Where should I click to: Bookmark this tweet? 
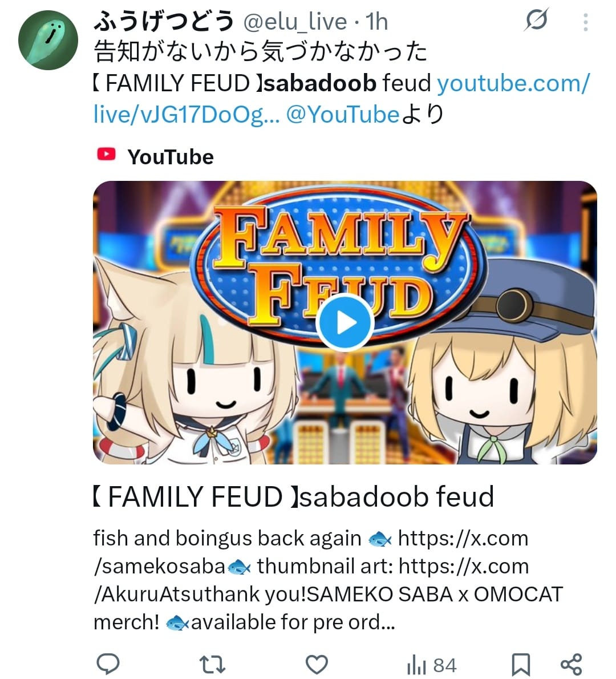click(x=521, y=664)
